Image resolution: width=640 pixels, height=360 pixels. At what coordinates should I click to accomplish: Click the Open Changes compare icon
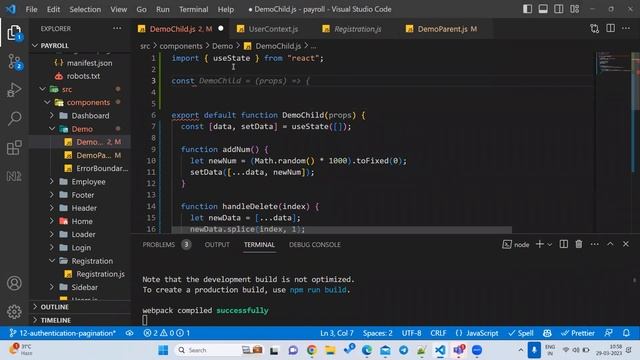point(594,29)
